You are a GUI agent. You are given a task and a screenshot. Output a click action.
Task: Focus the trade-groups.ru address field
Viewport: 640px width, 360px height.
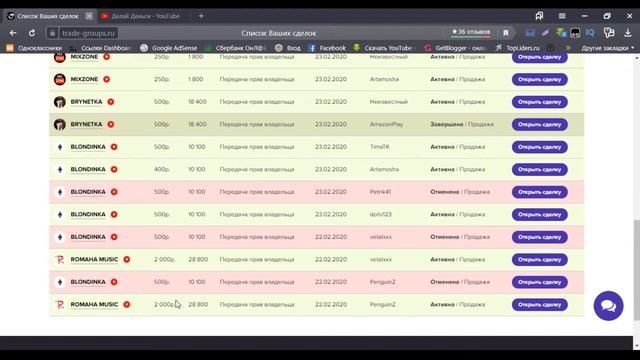(x=88, y=33)
